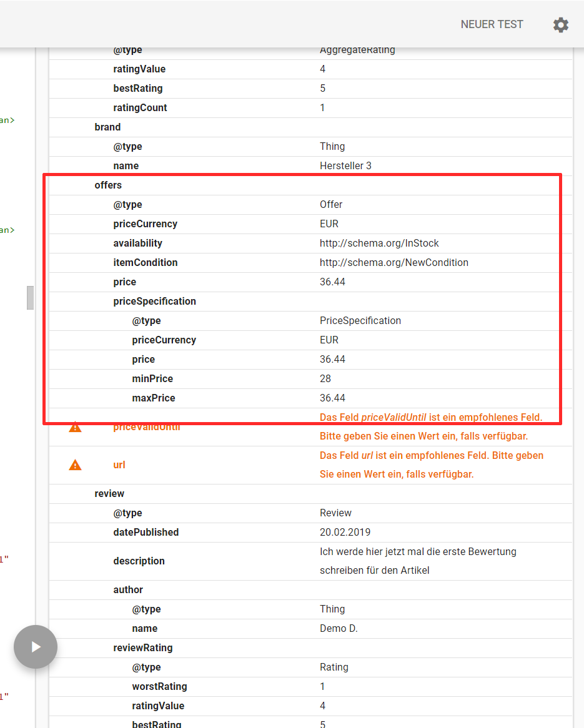Click the code panel scrollbar handle
Image resolution: width=584 pixels, height=728 pixels.
pos(30,298)
